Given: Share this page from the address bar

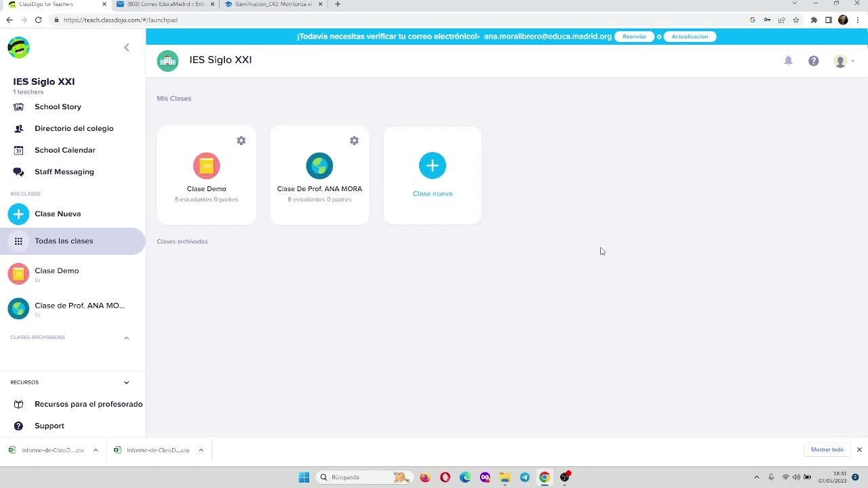Looking at the screenshot, I should [x=781, y=20].
